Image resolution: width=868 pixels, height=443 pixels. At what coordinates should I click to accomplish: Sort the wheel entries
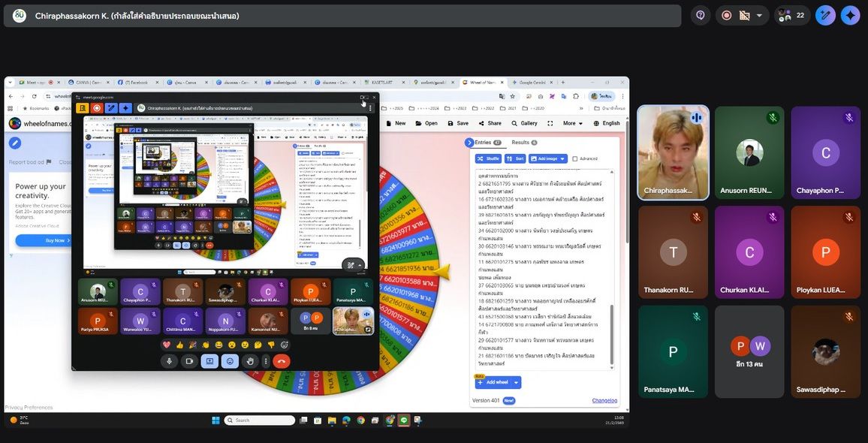(x=516, y=158)
